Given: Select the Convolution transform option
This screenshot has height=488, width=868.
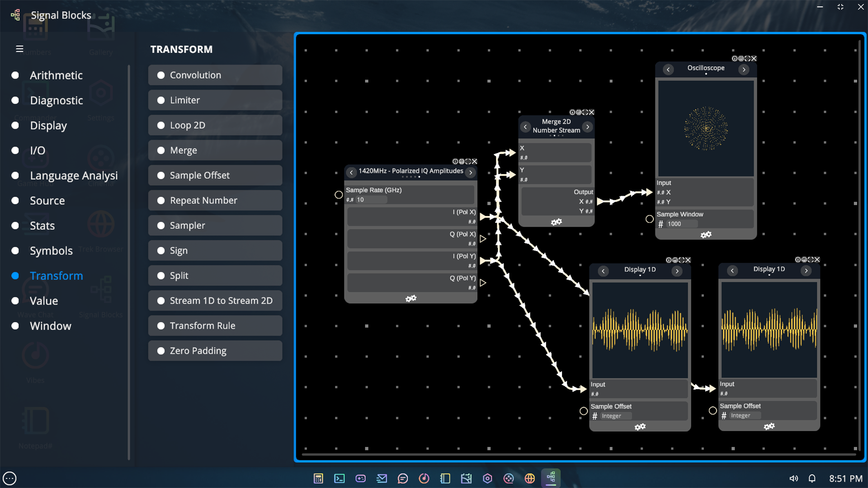Looking at the screenshot, I should 215,75.
